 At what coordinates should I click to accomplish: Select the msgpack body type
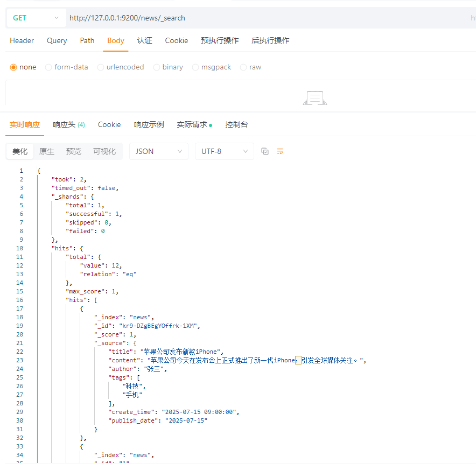point(212,67)
